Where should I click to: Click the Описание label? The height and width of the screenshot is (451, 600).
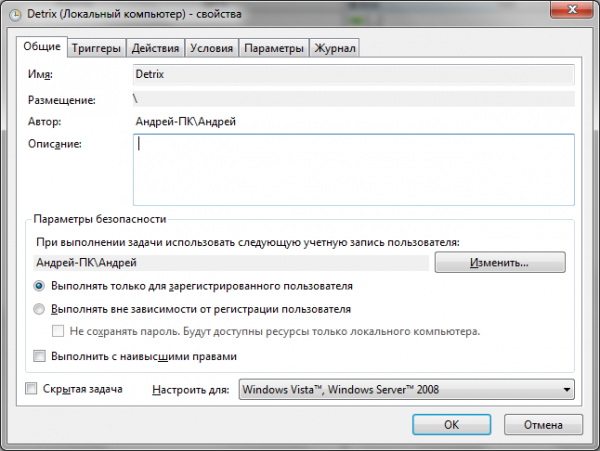click(55, 144)
